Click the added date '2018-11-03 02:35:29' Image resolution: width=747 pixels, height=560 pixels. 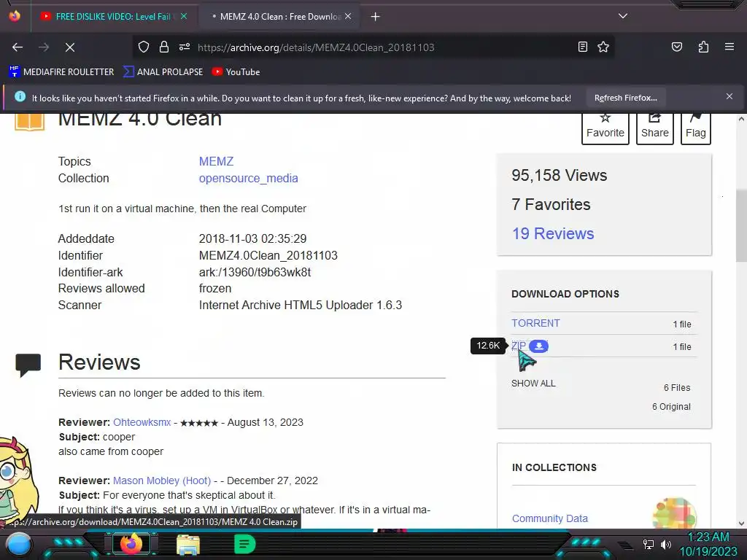pos(252,238)
